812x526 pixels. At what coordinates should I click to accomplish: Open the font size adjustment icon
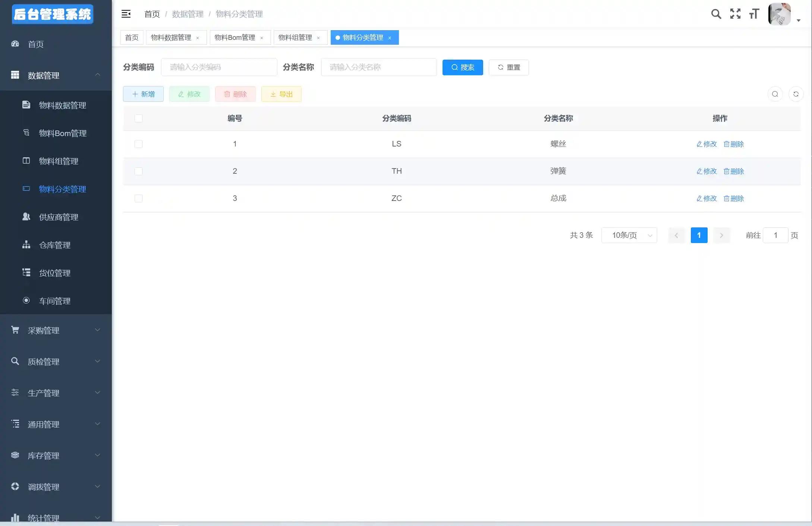coord(754,14)
